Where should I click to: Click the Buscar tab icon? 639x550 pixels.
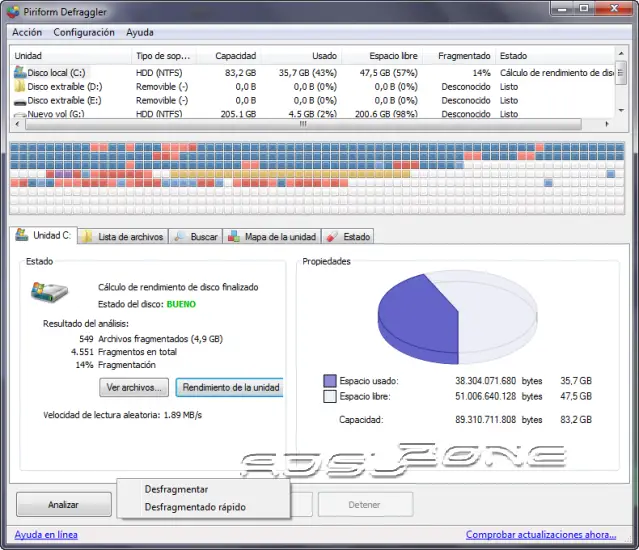(180, 237)
